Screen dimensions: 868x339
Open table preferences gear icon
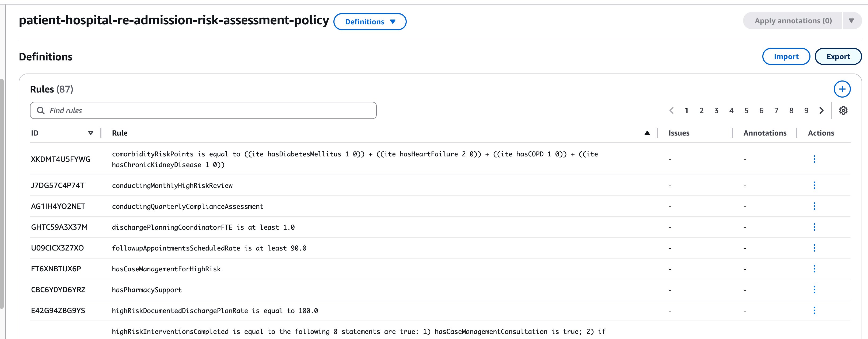(x=843, y=110)
